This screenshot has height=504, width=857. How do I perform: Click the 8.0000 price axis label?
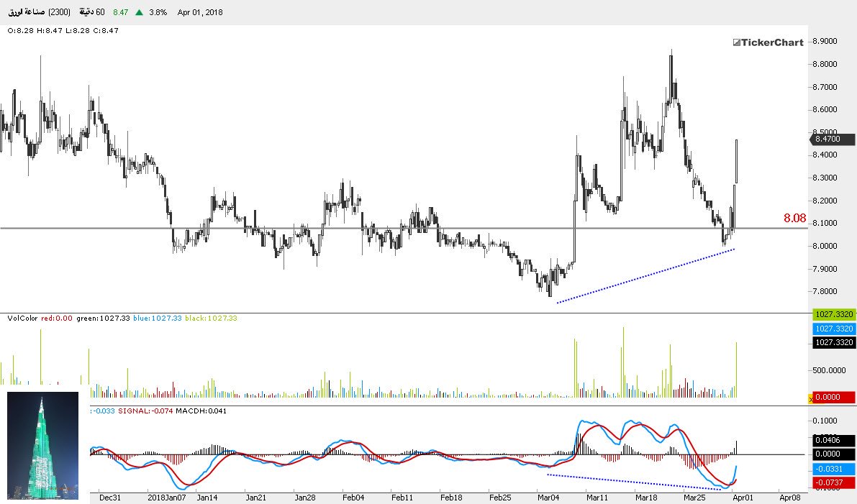pyautogui.click(x=825, y=246)
